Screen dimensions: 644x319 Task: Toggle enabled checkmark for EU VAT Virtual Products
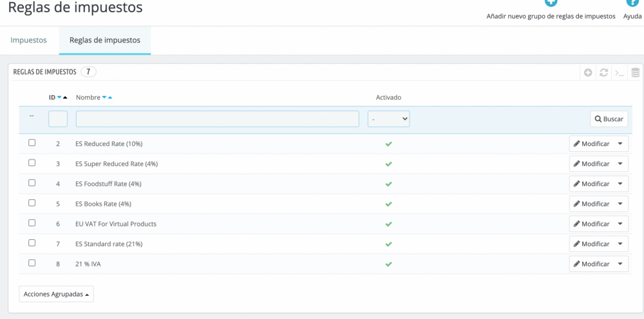[388, 224]
